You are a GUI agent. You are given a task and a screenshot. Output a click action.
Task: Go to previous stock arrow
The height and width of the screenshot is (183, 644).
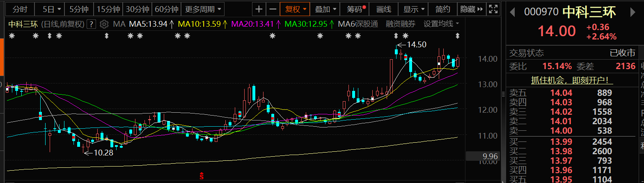point(512,12)
